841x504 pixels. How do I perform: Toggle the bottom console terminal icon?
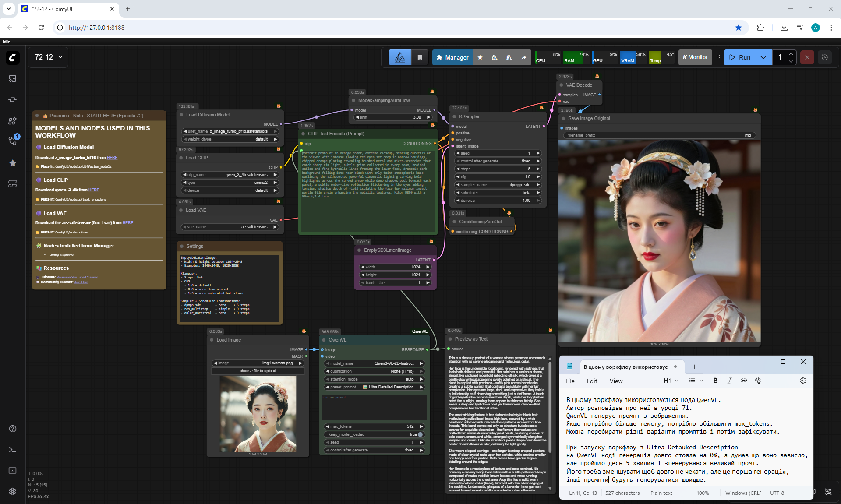click(12, 450)
